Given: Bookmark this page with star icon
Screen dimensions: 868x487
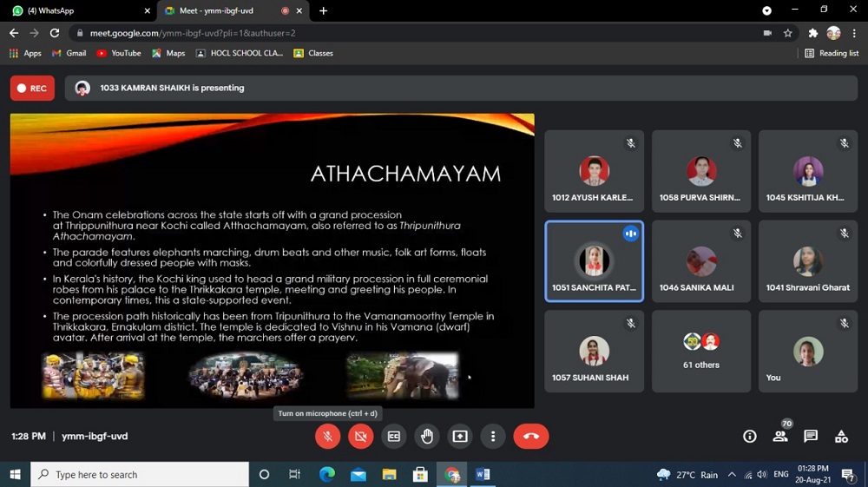Looking at the screenshot, I should pos(788,33).
